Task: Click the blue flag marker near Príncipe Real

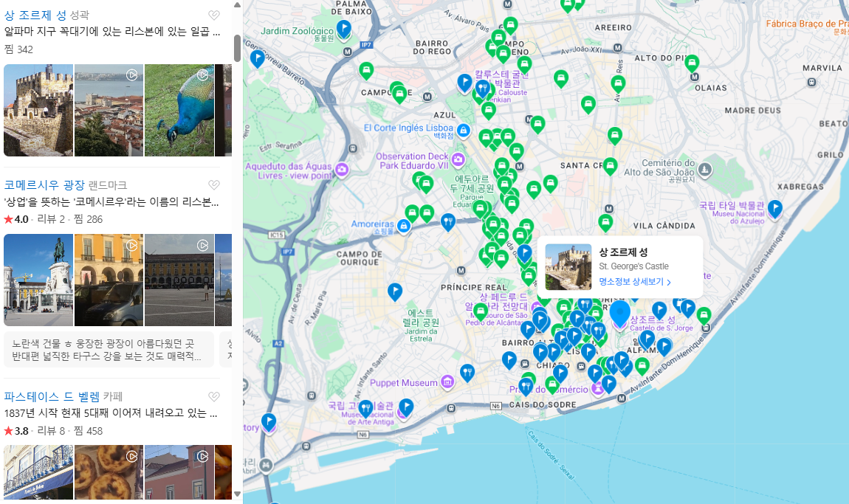Action: coord(395,292)
